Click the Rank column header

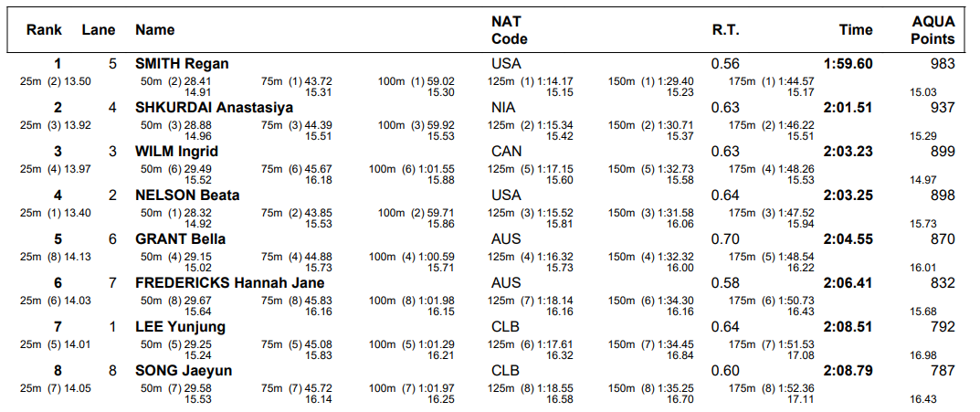coord(44,30)
